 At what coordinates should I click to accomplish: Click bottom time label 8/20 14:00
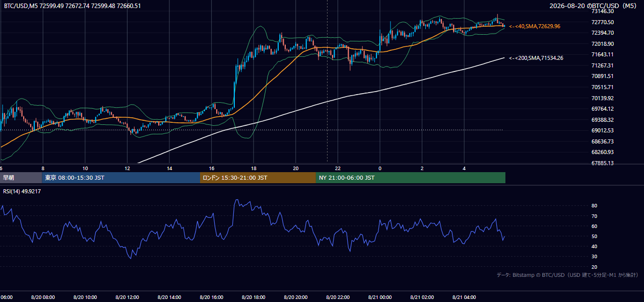[x=169, y=297]
